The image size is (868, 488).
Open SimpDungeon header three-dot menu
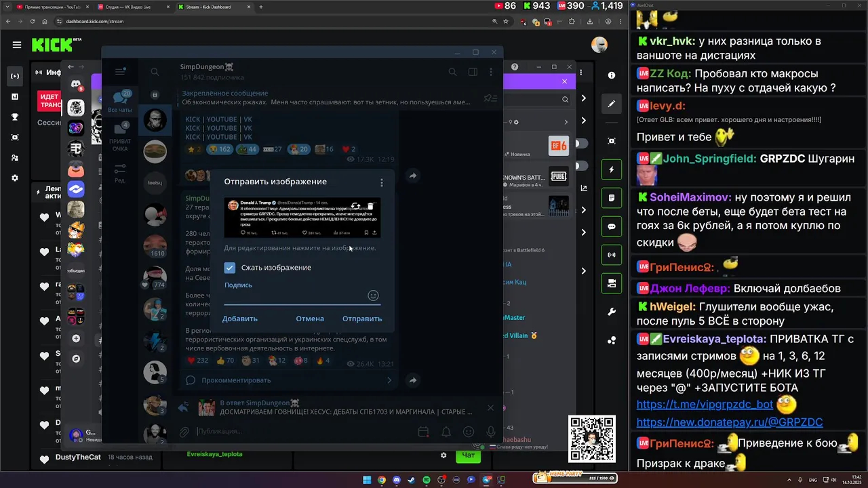coord(492,72)
